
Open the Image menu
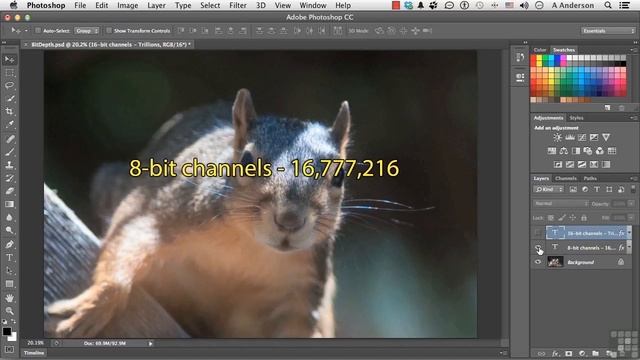(128, 5)
